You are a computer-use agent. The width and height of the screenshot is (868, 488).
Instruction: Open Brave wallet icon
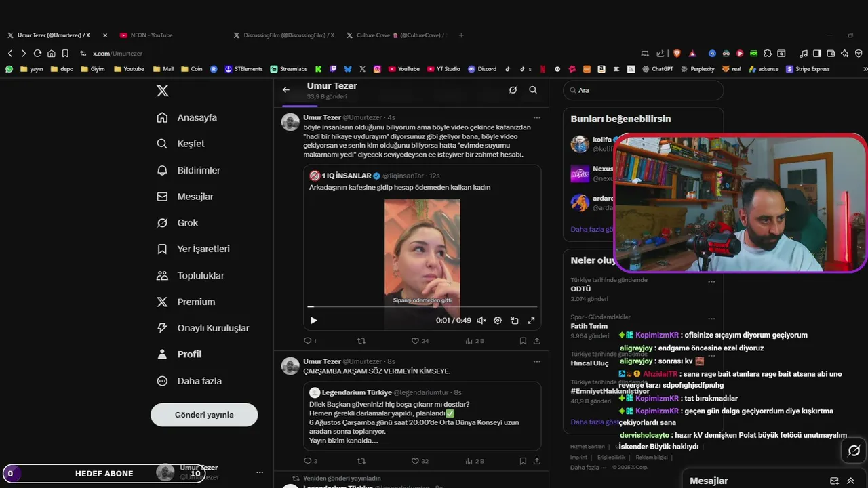[x=831, y=54]
